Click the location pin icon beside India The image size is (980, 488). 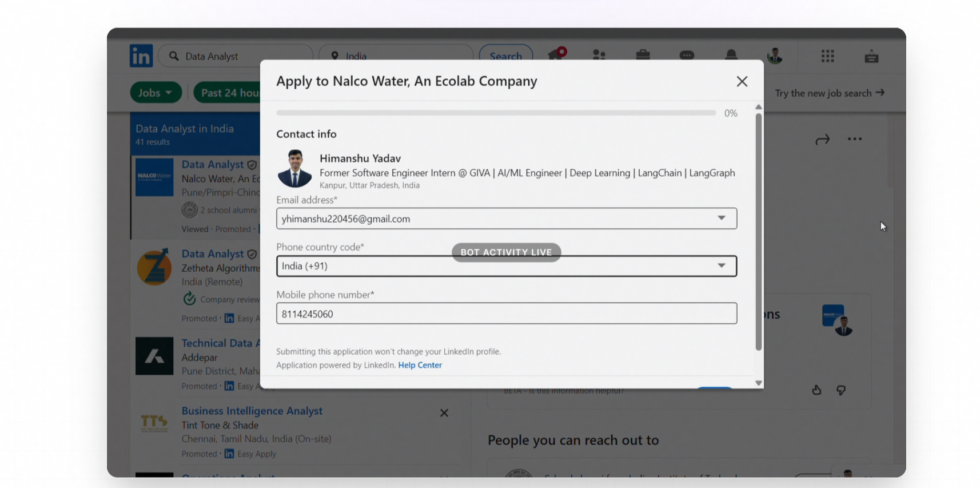(x=335, y=56)
